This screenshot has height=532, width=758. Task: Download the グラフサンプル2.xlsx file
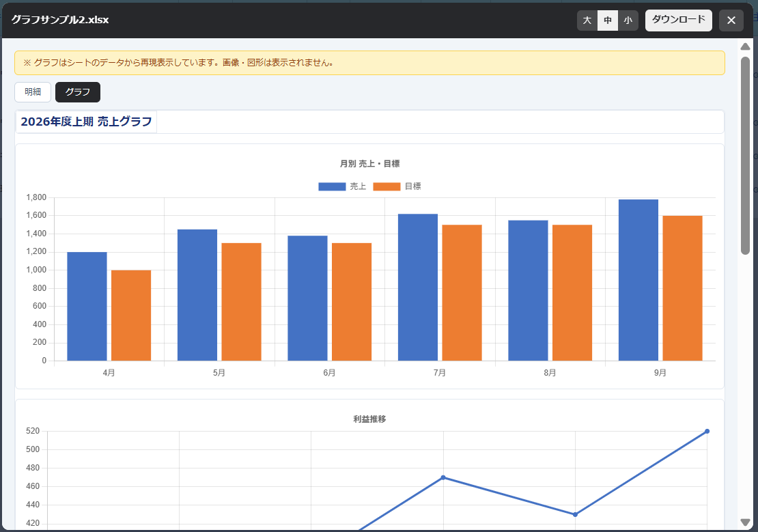[x=678, y=20]
